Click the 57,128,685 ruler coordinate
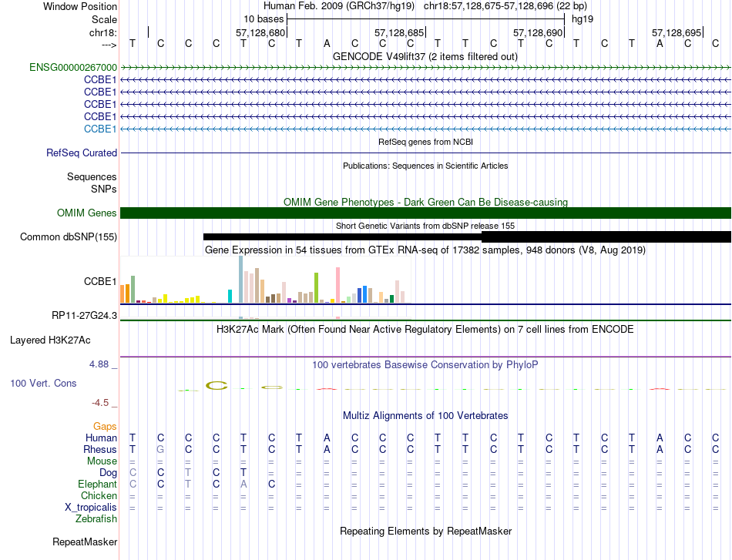 pos(399,32)
